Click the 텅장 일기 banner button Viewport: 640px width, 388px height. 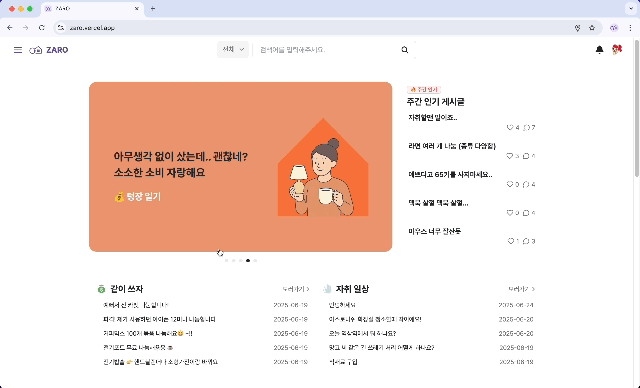tap(138, 197)
